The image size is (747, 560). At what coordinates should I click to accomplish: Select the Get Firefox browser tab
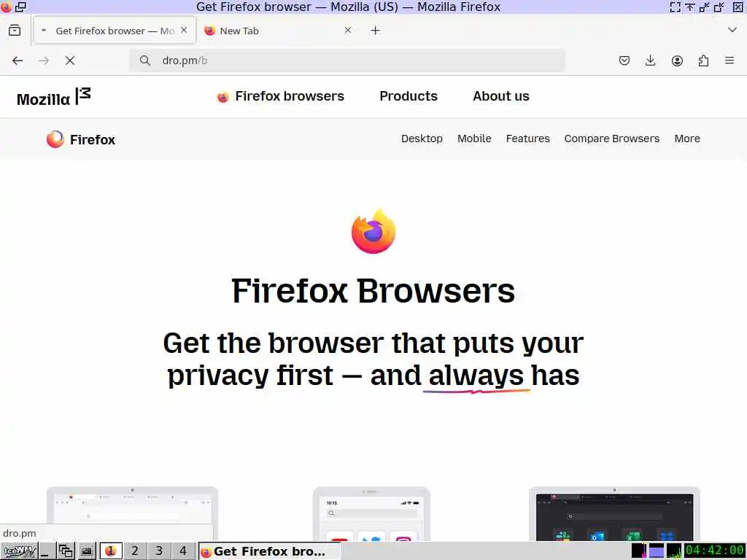pyautogui.click(x=115, y=31)
